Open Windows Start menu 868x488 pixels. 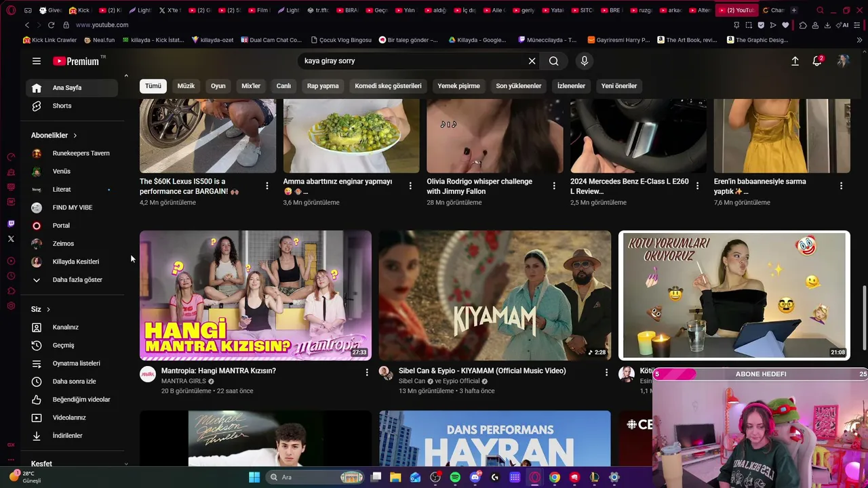point(254,477)
